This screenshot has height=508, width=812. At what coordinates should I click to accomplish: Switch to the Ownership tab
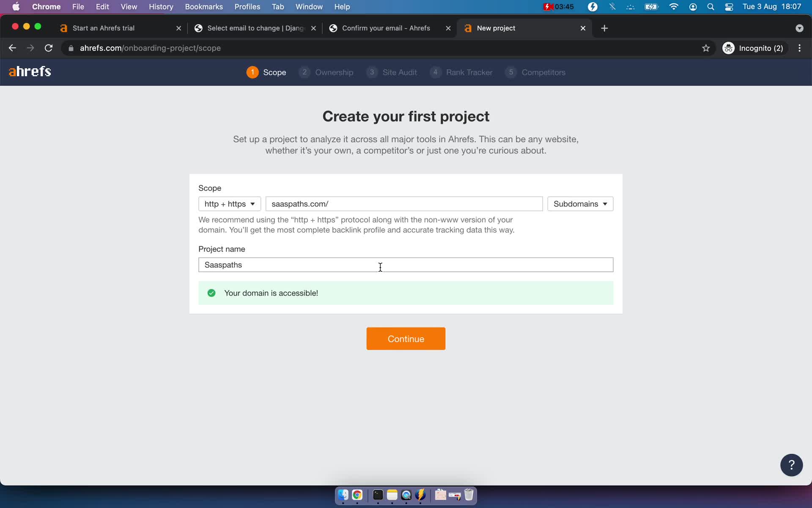coord(327,72)
